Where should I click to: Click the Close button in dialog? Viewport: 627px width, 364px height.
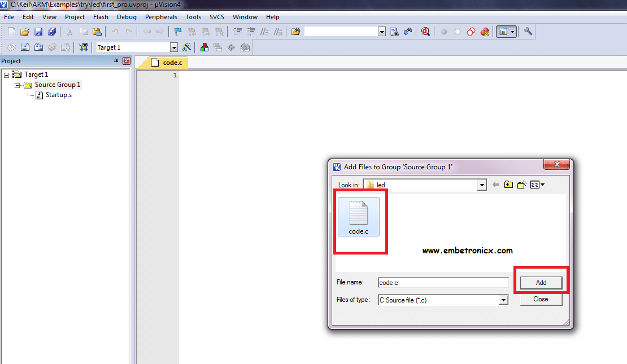coord(541,299)
